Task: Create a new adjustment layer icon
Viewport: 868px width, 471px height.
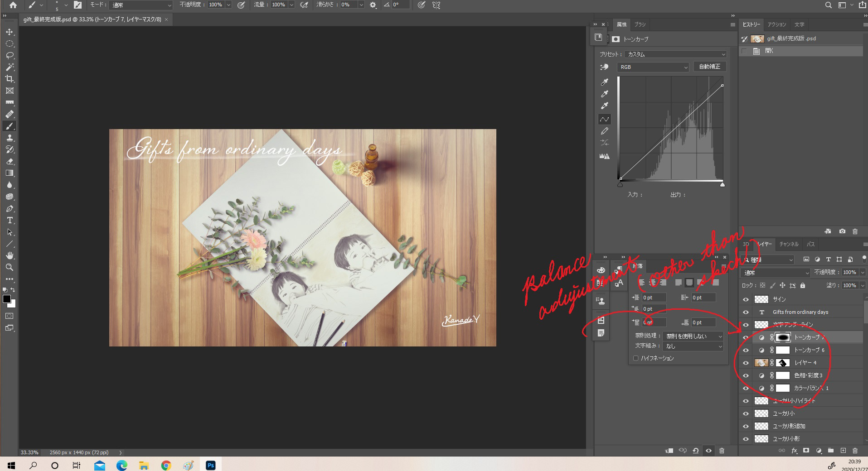Action: (x=819, y=451)
